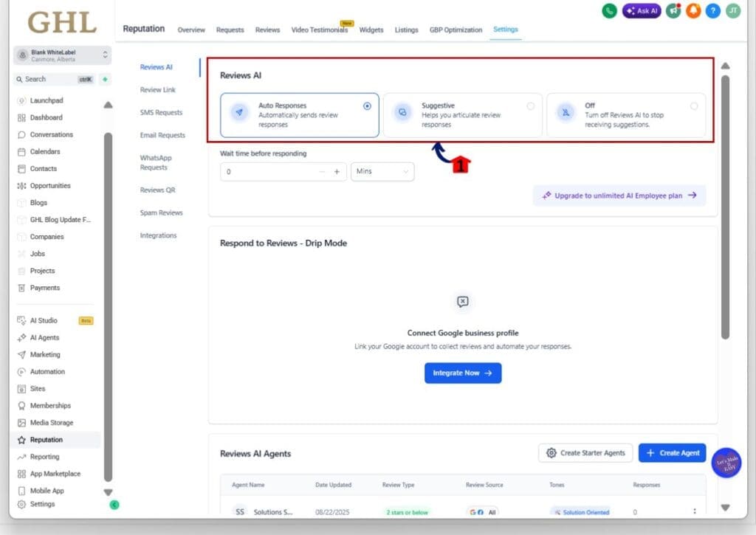
Task: Open Contacts in the sidebar
Action: click(x=44, y=168)
